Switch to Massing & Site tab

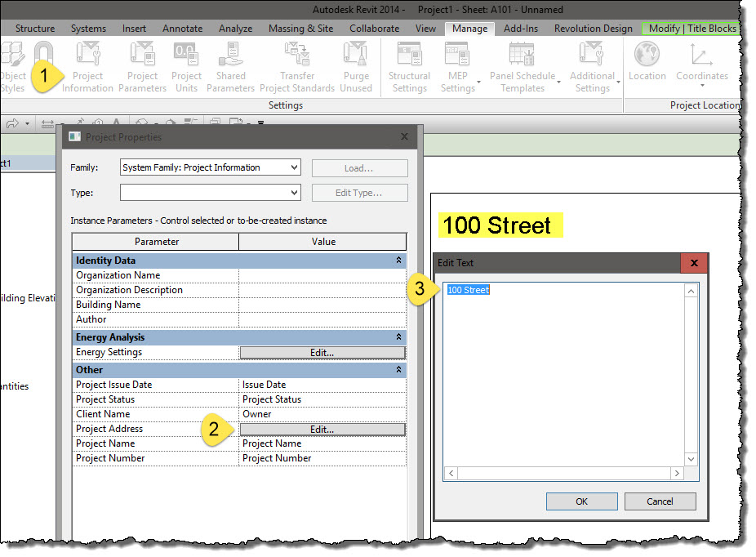pos(301,29)
